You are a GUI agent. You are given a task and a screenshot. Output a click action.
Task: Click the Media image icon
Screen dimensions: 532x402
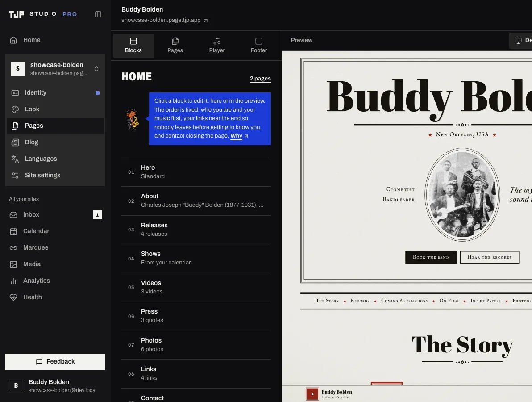pos(13,264)
